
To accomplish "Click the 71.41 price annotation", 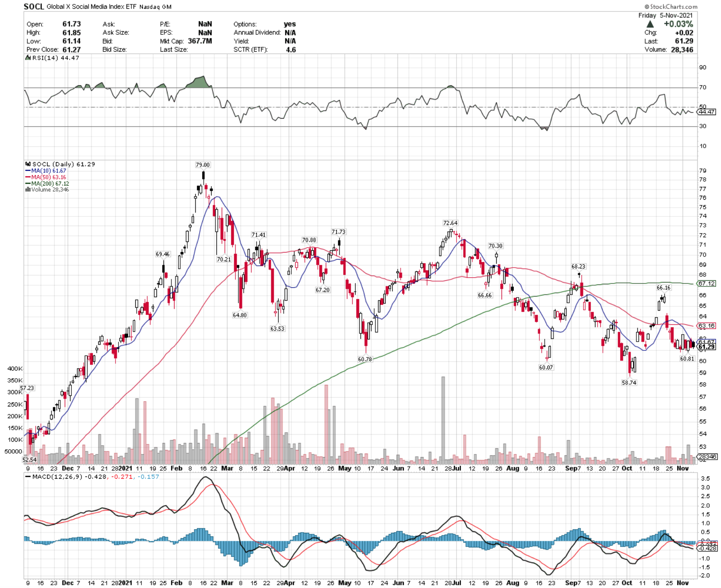I will (x=259, y=235).
